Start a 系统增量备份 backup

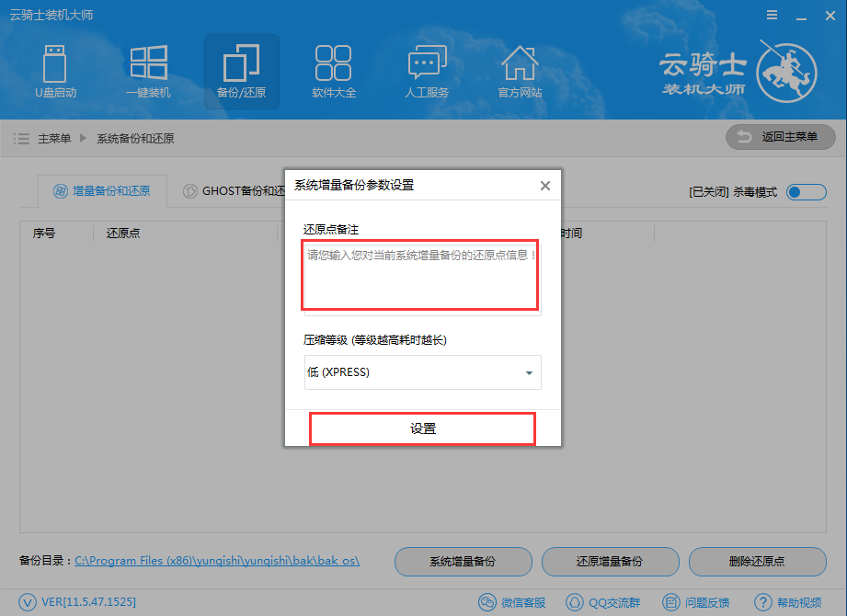463,562
